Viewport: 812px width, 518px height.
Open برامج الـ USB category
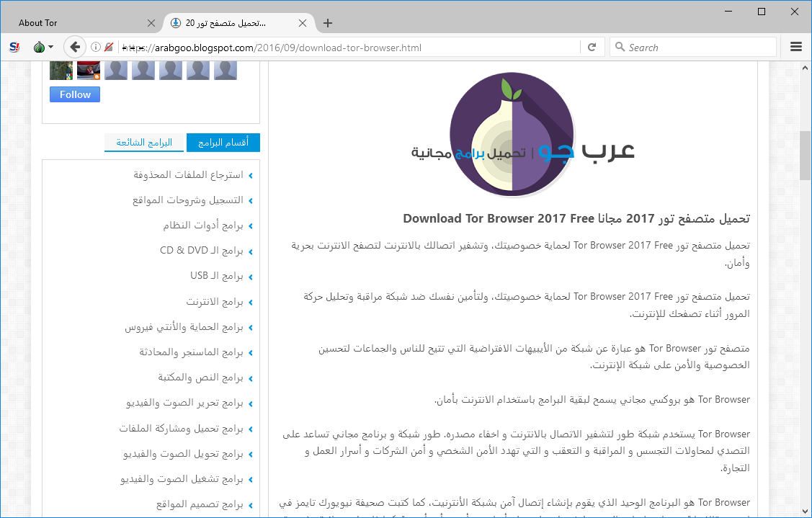[216, 276]
